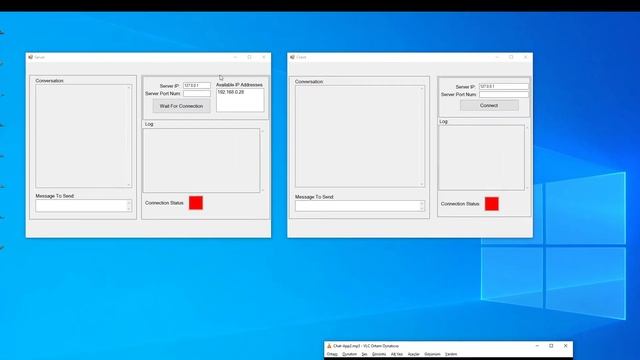640x360 pixels.
Task: Click red Connection Status indicator in Client window
Action: [x=491, y=204]
